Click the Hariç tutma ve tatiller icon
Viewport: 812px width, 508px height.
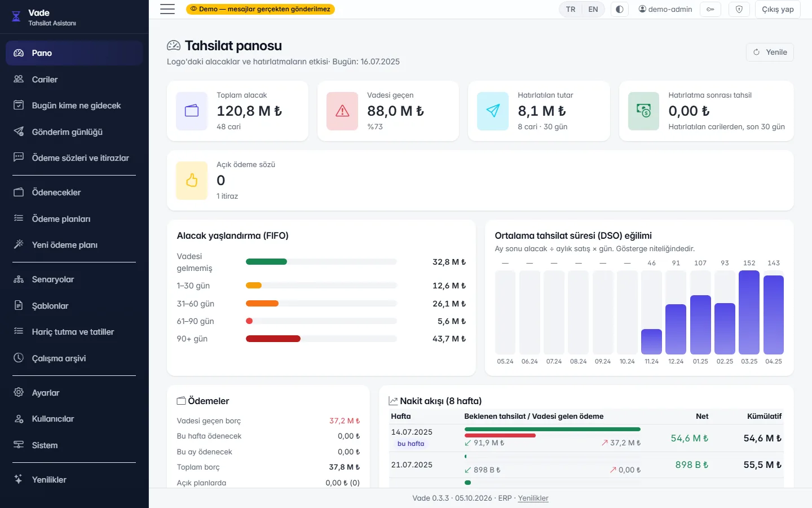coord(19,331)
